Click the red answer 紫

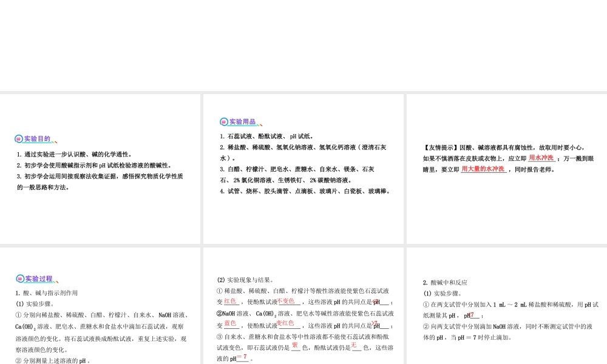tap(295, 345)
